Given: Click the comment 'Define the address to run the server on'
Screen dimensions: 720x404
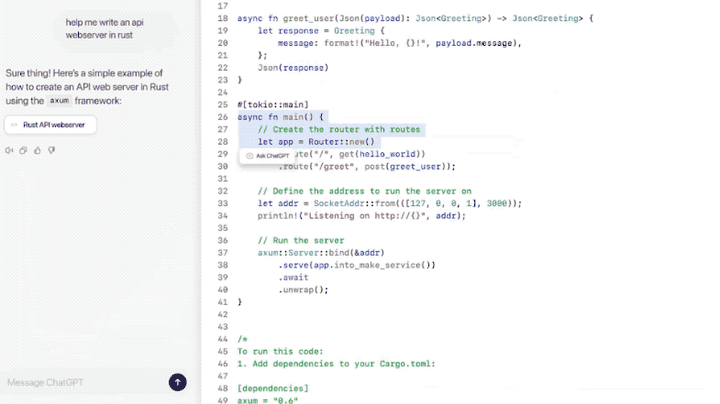Looking at the screenshot, I should click(x=365, y=191).
